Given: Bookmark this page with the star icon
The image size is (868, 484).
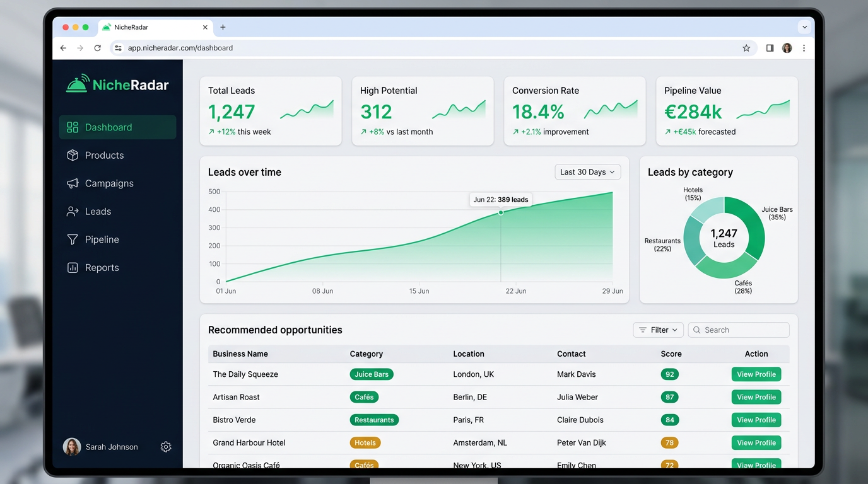Looking at the screenshot, I should click(746, 48).
